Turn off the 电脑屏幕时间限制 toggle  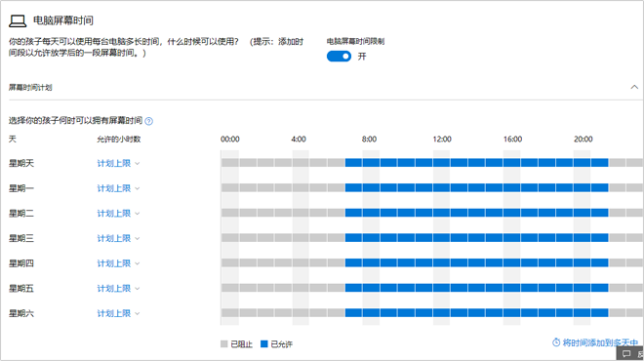point(339,57)
